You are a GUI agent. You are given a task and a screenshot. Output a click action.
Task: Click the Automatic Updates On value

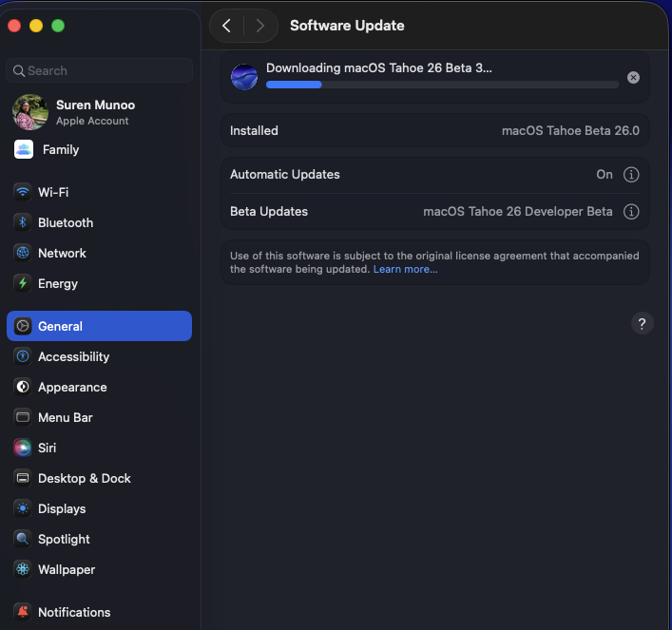tap(605, 175)
